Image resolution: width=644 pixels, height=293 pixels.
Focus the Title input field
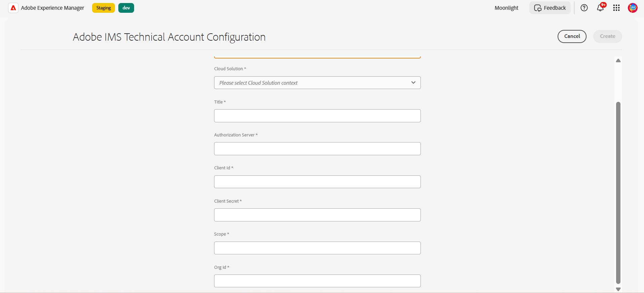click(x=317, y=116)
